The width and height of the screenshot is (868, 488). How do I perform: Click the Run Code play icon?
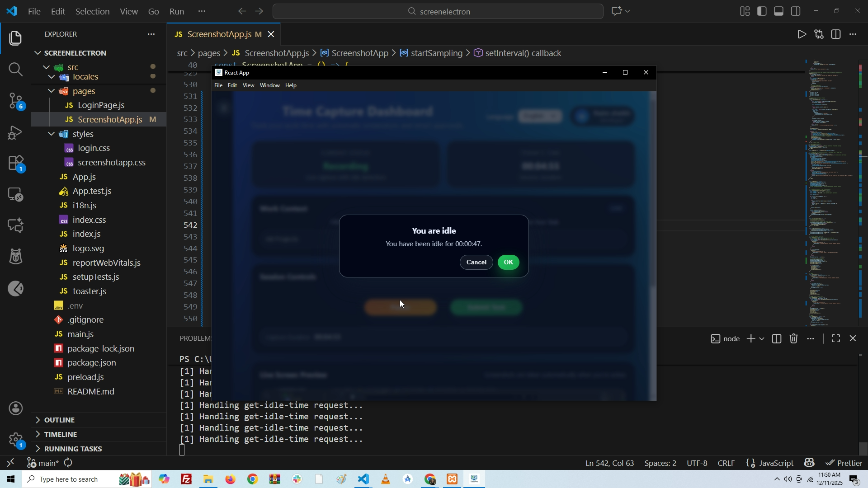point(802,35)
